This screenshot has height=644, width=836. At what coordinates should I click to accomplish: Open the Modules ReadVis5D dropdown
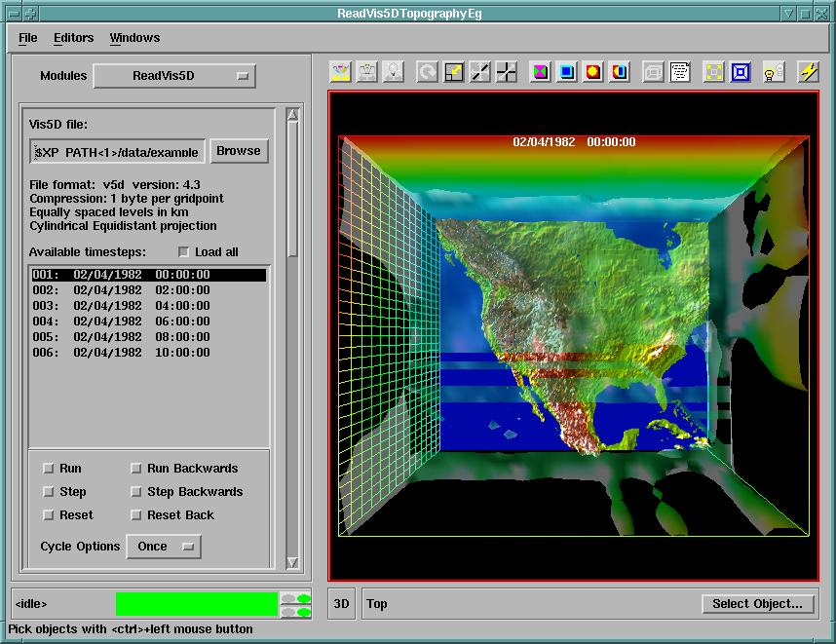(174, 76)
